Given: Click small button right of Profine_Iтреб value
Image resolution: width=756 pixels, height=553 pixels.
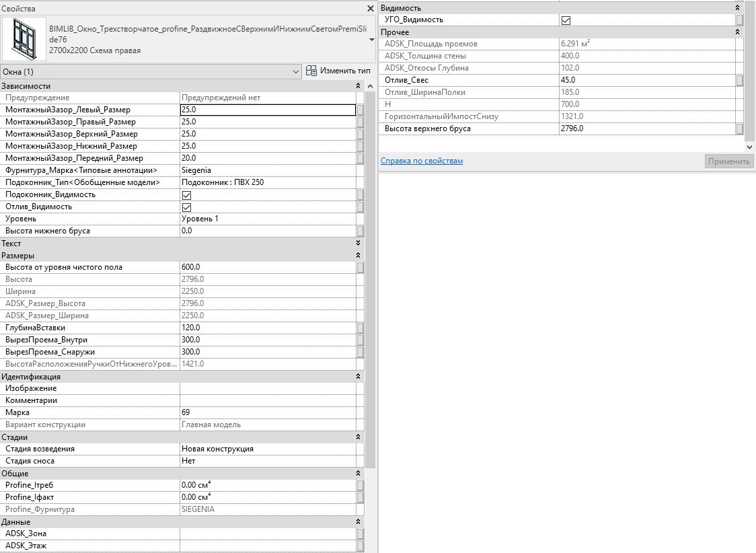Looking at the screenshot, I should 360,485.
